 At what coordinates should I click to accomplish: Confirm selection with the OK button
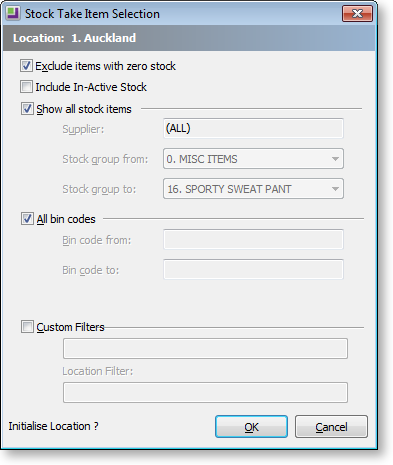tap(251, 427)
